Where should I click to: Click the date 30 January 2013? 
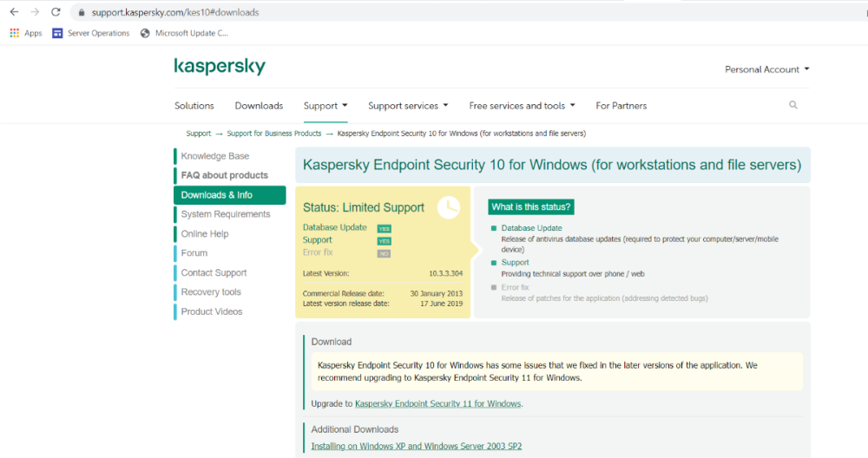point(437,294)
